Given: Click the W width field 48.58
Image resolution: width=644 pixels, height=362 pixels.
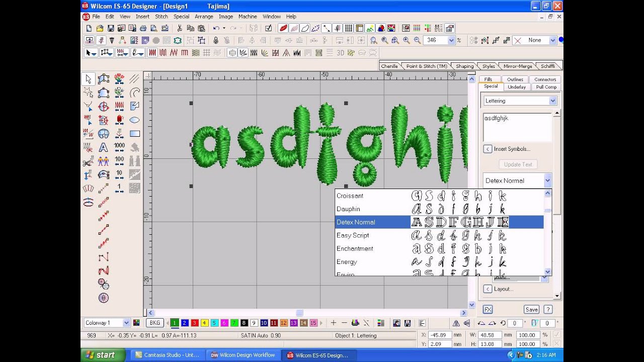Looking at the screenshot, I should pos(490,335).
